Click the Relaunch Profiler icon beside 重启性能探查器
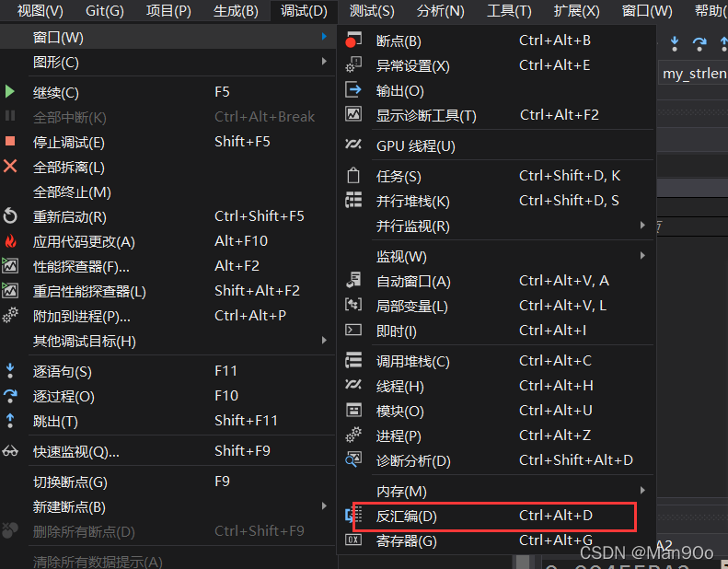The height and width of the screenshot is (569, 728). coord(10,291)
